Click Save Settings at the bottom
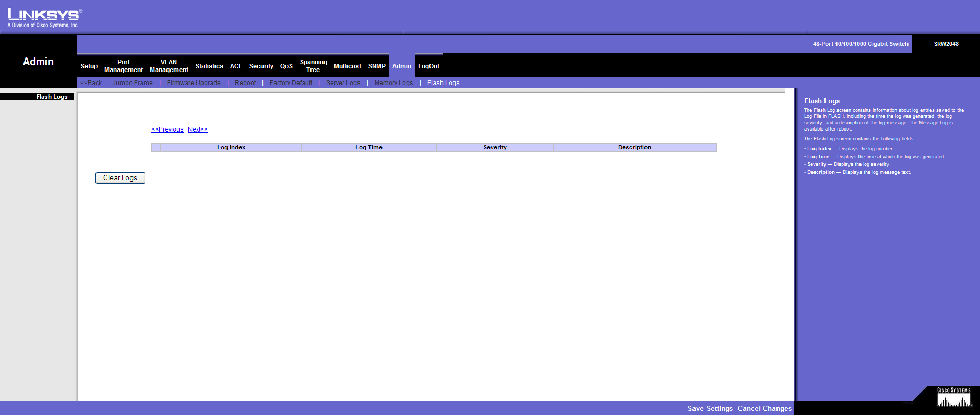Viewport: 980px width, 415px height. pos(710,409)
